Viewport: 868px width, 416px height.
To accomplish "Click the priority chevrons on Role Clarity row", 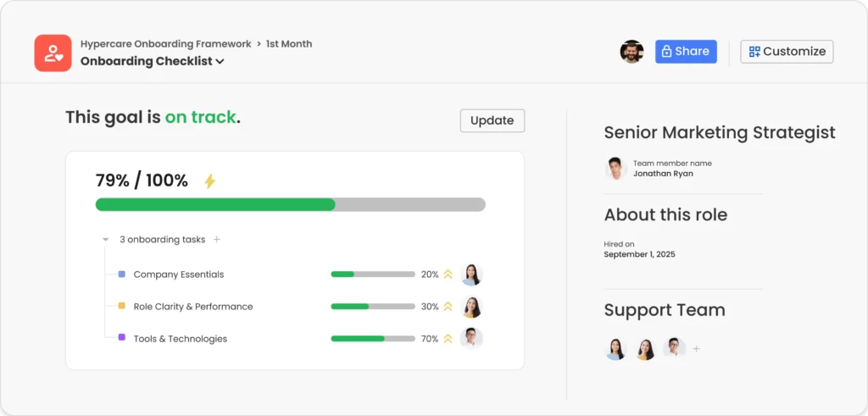I will pyautogui.click(x=448, y=307).
